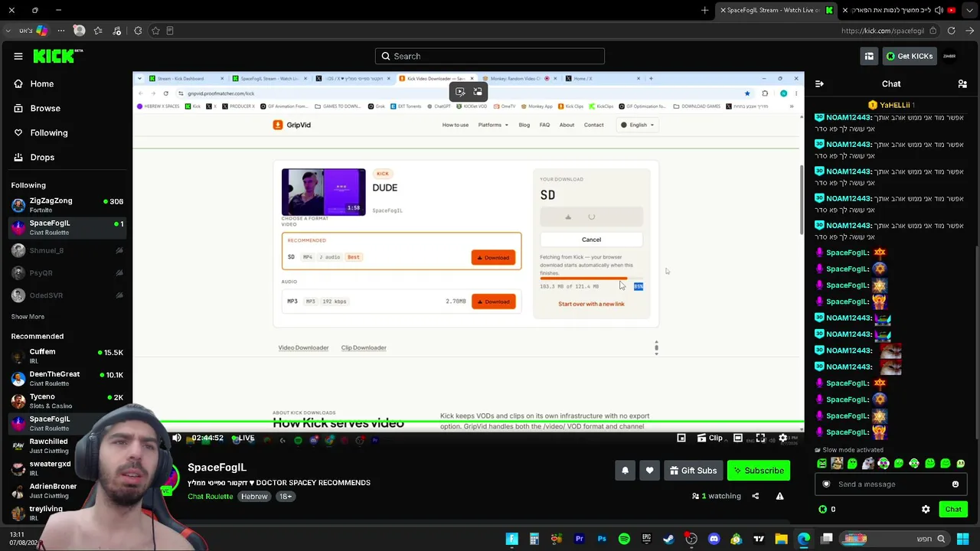980x551 pixels.
Task: Expand Following list with Show more
Action: [28, 316]
